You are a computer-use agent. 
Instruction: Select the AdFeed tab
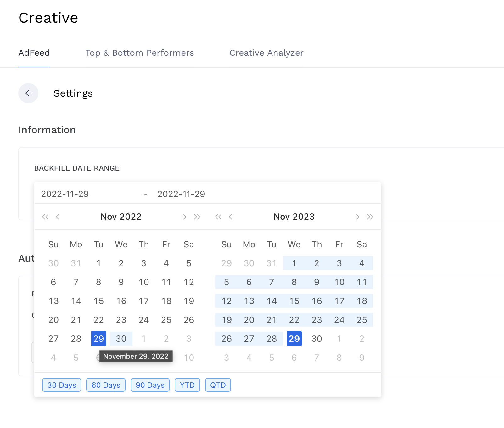coord(34,53)
